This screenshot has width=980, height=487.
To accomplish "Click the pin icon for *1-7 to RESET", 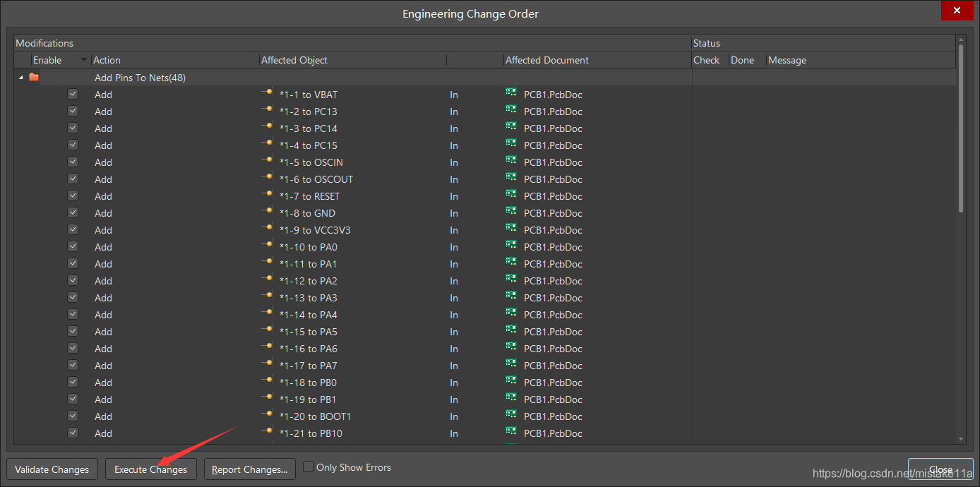I will [x=267, y=196].
